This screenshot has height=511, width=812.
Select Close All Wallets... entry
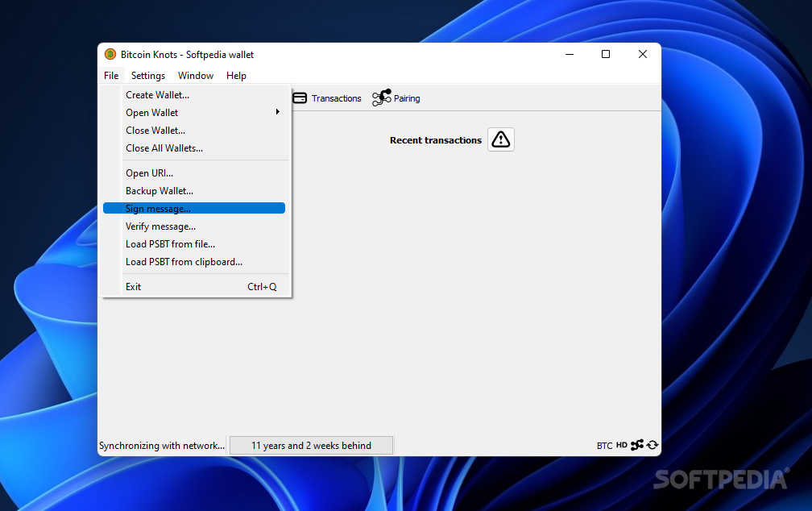(194, 148)
